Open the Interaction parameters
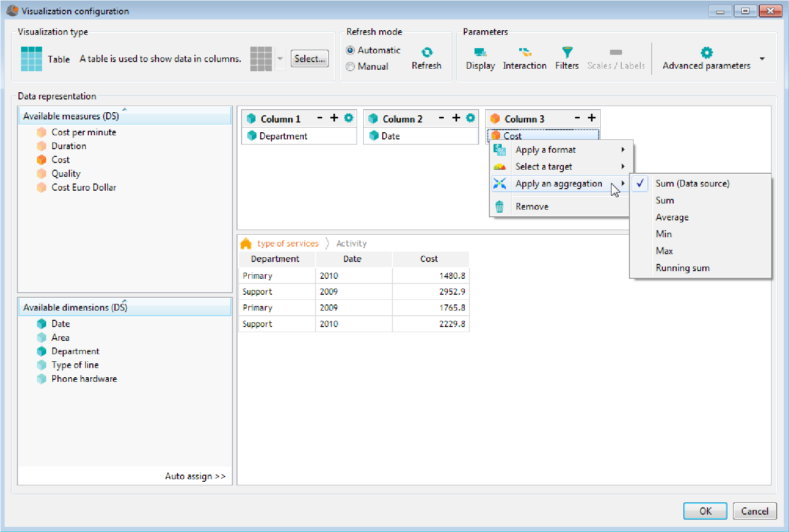789x532 pixels. [x=524, y=58]
